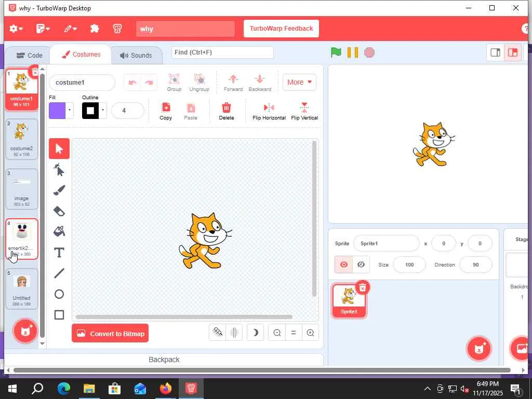The width and height of the screenshot is (532, 399).
Task: Zoom out the paint canvas
Action: click(x=277, y=333)
